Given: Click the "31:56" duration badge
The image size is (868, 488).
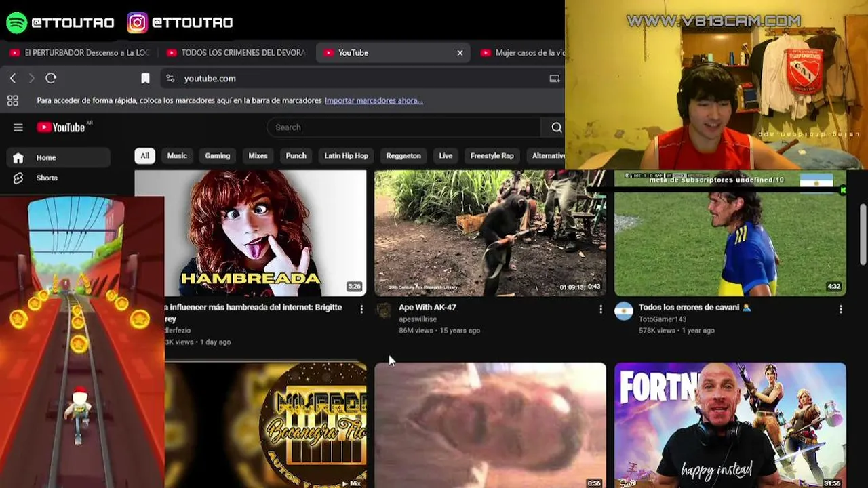Looking at the screenshot, I should point(832,483).
